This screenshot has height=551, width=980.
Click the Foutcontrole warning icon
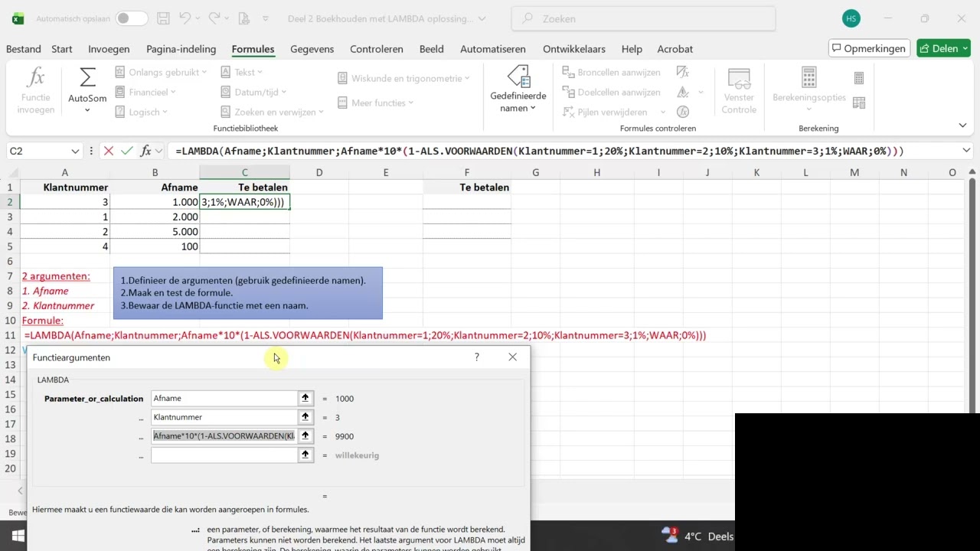pyautogui.click(x=683, y=92)
